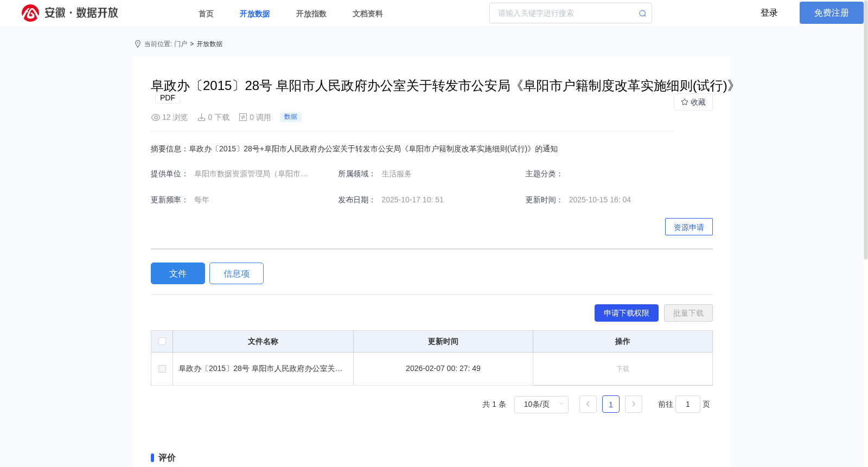Screen dimensions: 868x467
Task: Click the 门户 breadcrumb link
Action: click(x=181, y=44)
